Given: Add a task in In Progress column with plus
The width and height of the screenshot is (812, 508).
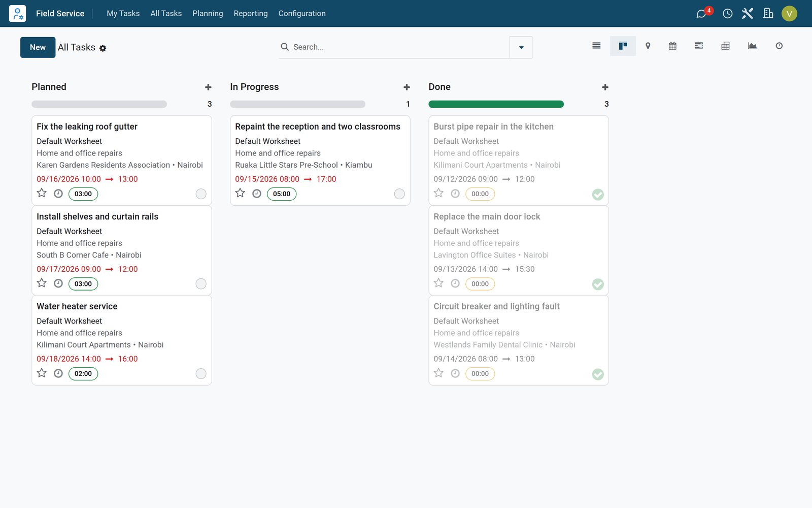Looking at the screenshot, I should click(407, 87).
